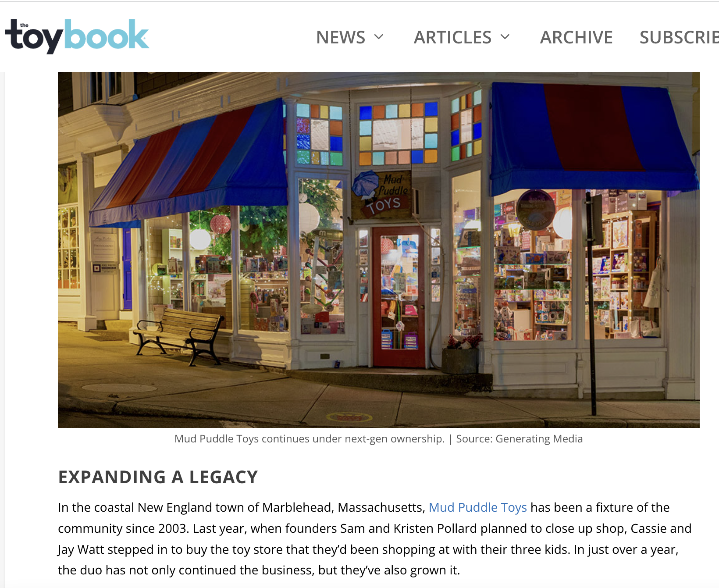Open the Toy Book homepage logo
The height and width of the screenshot is (588, 719).
pyautogui.click(x=77, y=36)
